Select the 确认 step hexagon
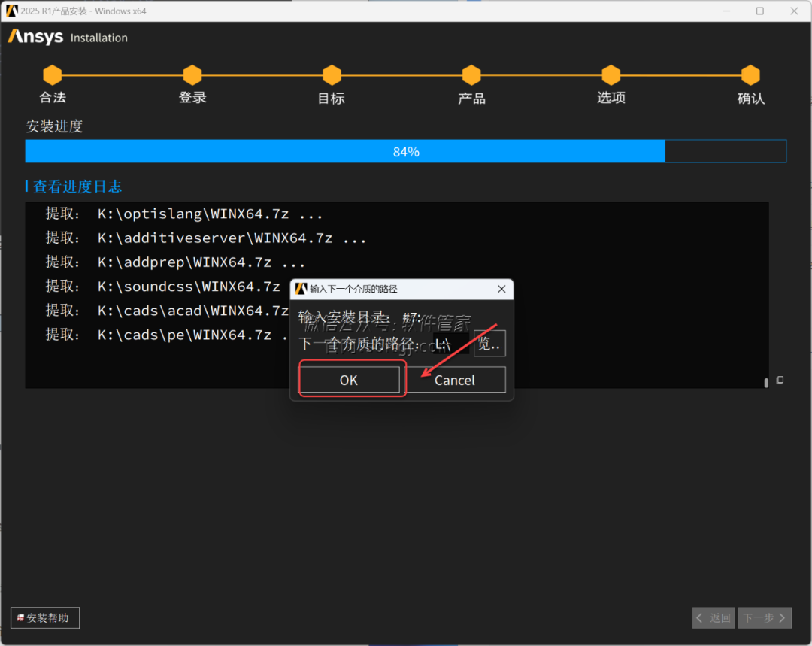Screen dimensions: 812x646 750,75
